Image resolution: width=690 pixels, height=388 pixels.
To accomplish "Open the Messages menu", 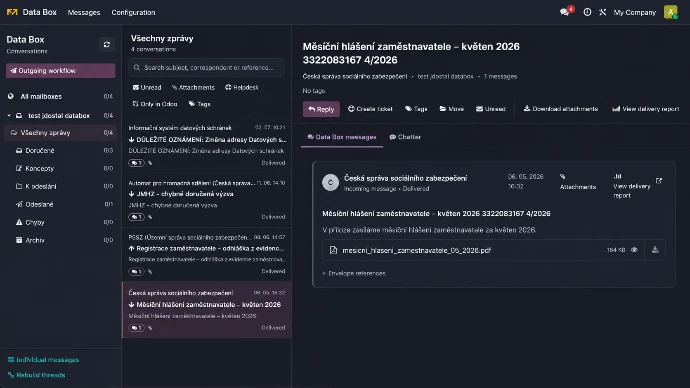I will [x=84, y=12].
